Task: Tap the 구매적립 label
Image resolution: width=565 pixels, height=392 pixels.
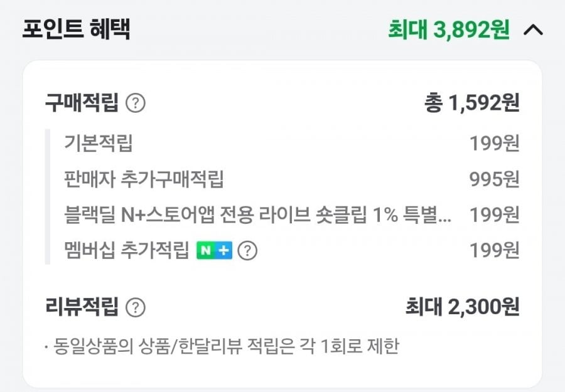Action: click(82, 103)
